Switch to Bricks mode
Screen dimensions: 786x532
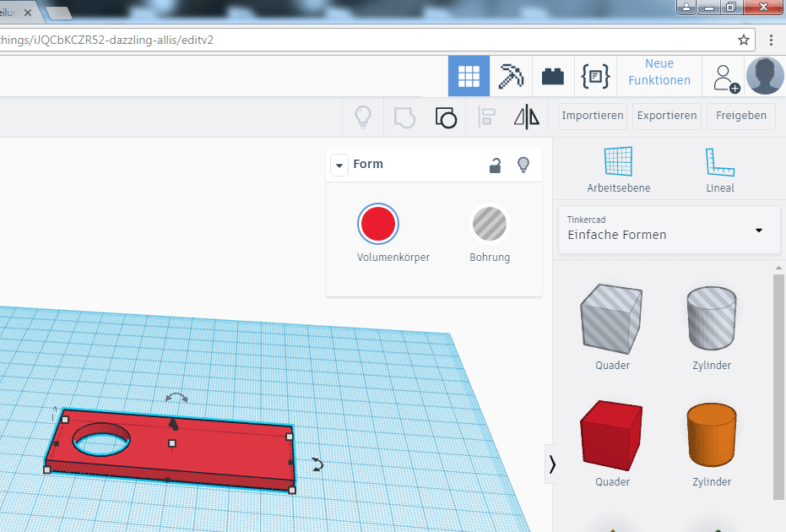click(553, 76)
